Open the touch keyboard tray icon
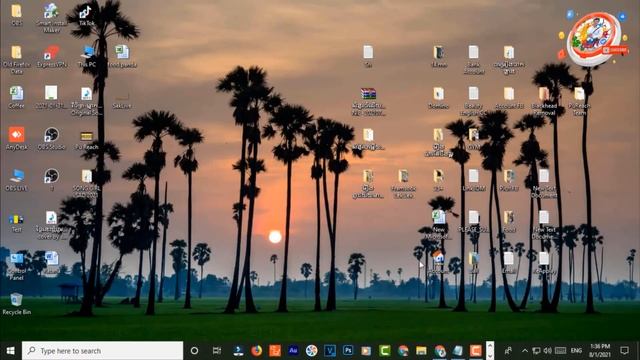Viewport: 640px width, 360px height. coord(560,351)
